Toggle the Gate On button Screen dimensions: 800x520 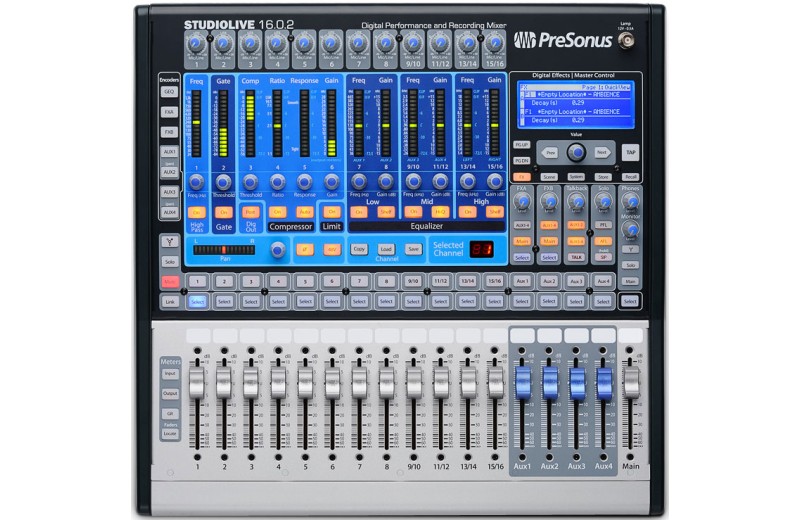pos(223,212)
